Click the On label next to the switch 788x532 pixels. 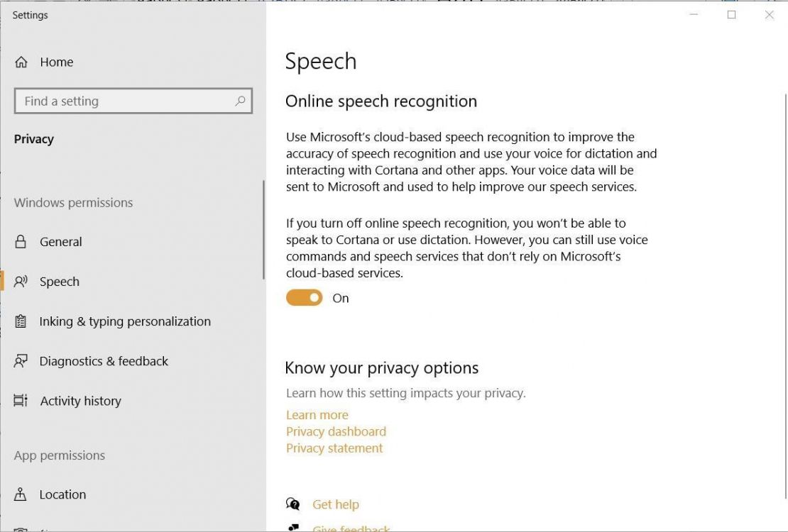[x=340, y=298]
